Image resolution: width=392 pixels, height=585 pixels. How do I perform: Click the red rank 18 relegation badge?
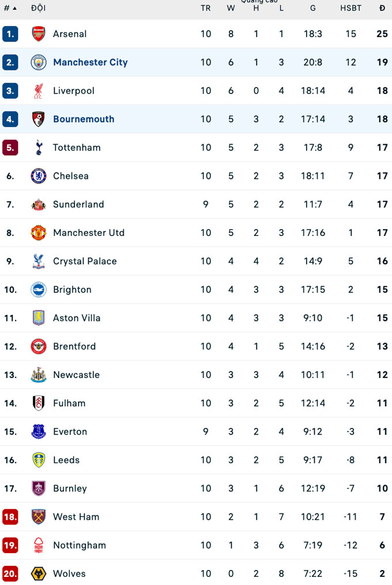(10, 517)
